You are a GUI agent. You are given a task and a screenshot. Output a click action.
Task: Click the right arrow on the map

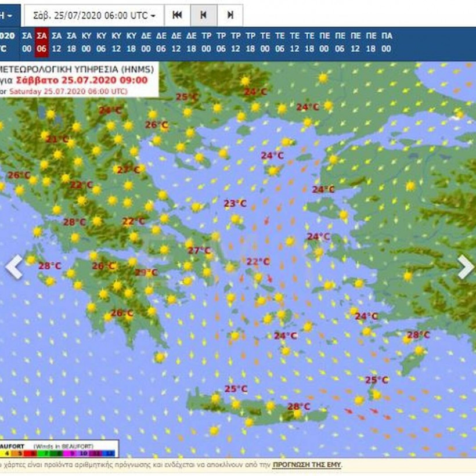tap(465, 267)
